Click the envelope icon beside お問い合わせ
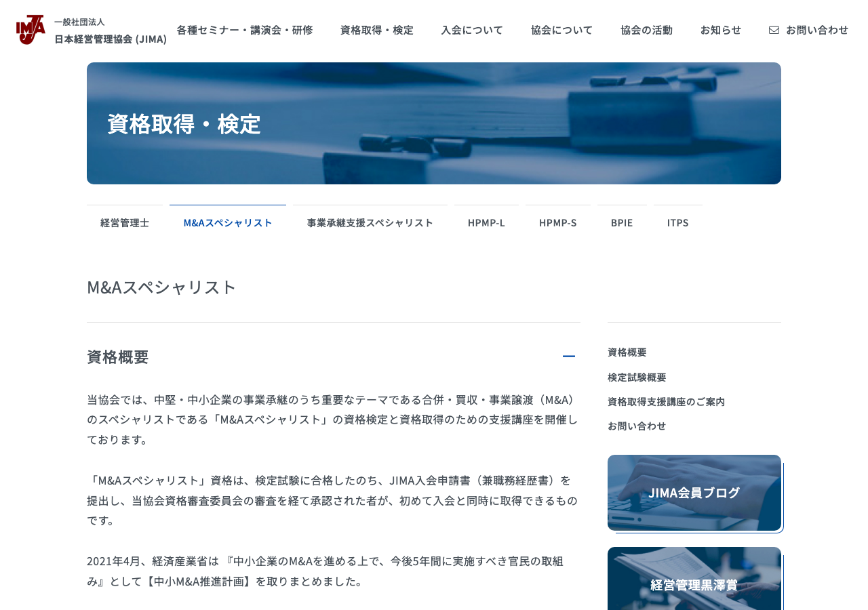 [x=774, y=30]
